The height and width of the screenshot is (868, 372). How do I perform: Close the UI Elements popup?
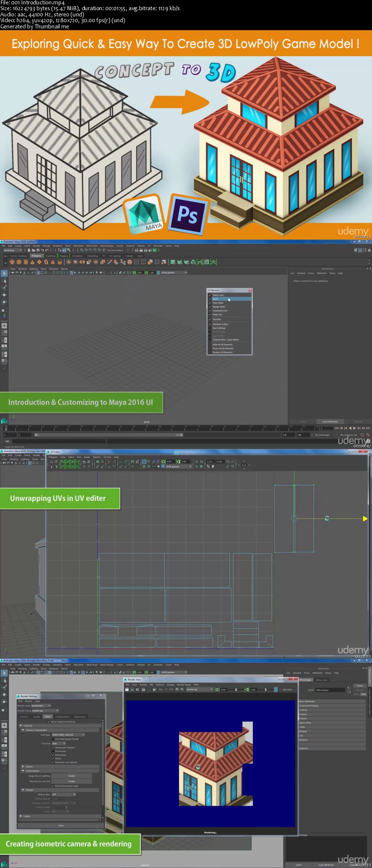tap(250, 290)
